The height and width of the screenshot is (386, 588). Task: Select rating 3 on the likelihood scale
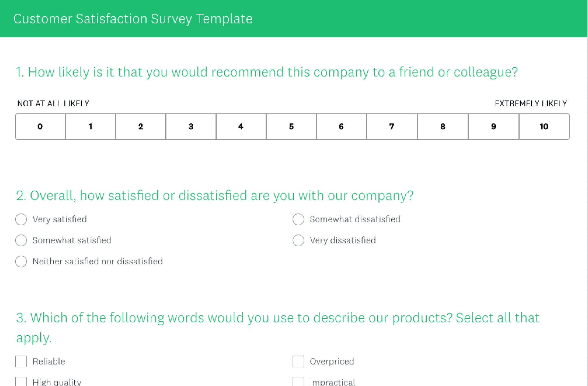click(x=191, y=126)
